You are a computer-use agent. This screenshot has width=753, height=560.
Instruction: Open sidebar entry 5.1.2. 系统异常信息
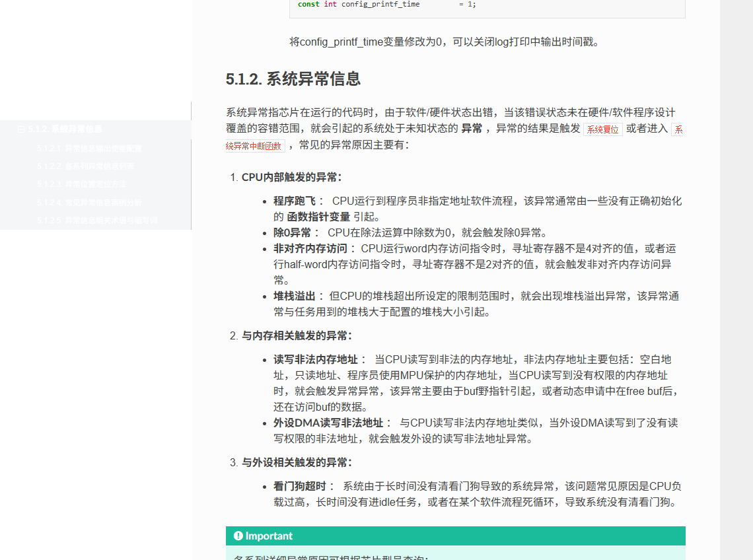65,129
